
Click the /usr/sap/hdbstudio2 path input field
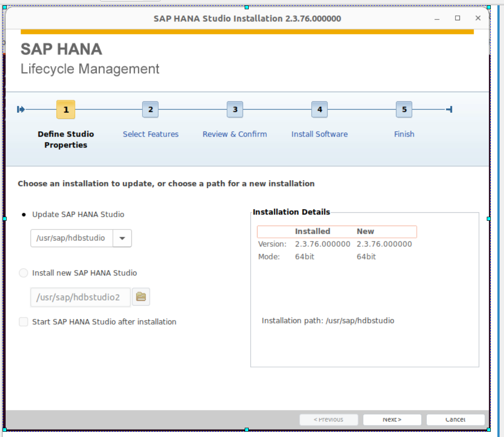coord(81,297)
